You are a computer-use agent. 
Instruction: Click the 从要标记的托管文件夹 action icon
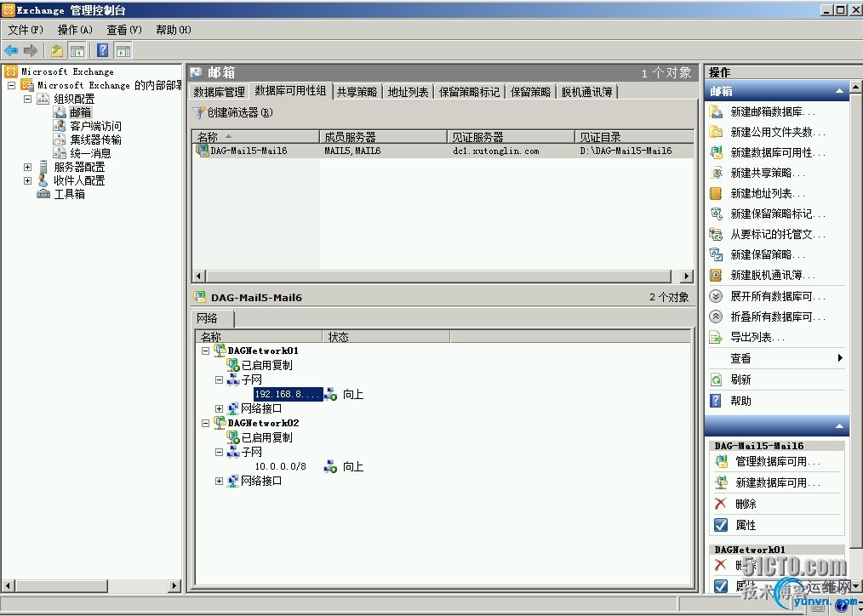pos(716,234)
